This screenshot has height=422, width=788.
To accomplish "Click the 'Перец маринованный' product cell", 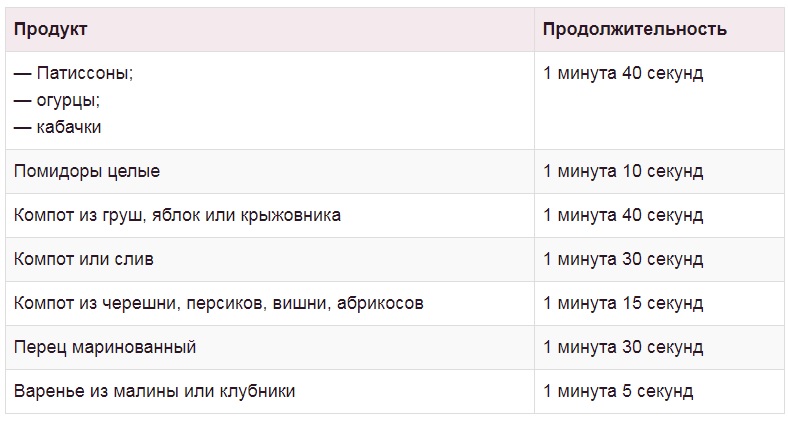I will [x=105, y=347].
